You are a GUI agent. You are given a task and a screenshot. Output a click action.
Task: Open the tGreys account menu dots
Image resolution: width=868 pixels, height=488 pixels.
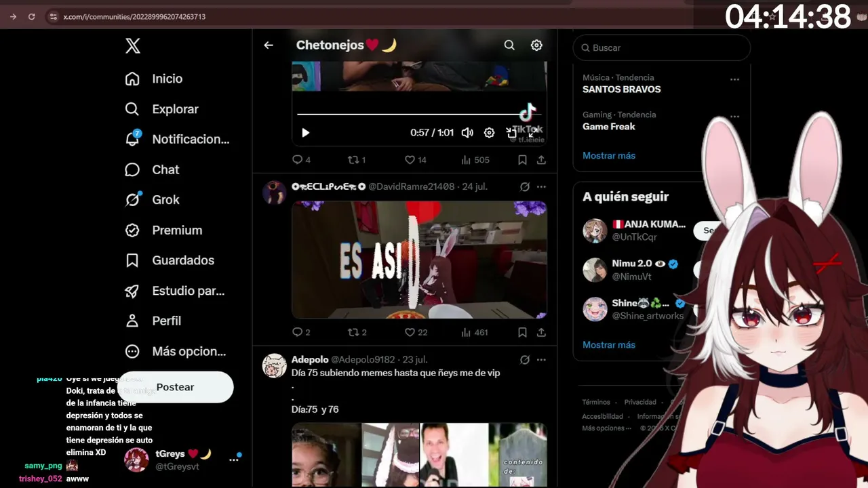(x=234, y=460)
